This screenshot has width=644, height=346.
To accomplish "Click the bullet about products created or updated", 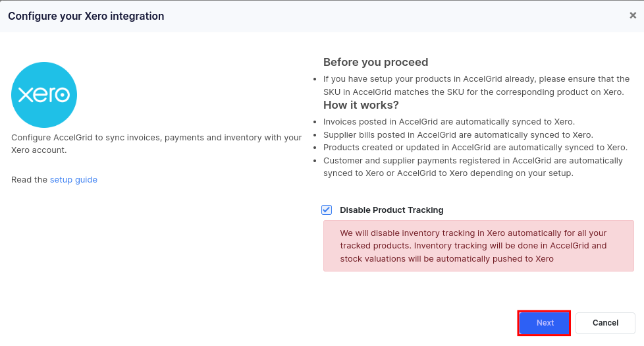I will pos(475,148).
